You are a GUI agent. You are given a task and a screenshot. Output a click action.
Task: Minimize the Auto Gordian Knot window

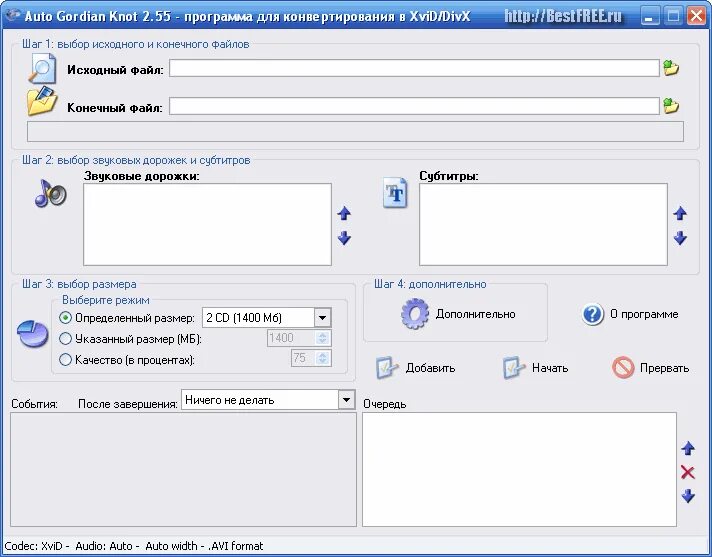pos(650,16)
